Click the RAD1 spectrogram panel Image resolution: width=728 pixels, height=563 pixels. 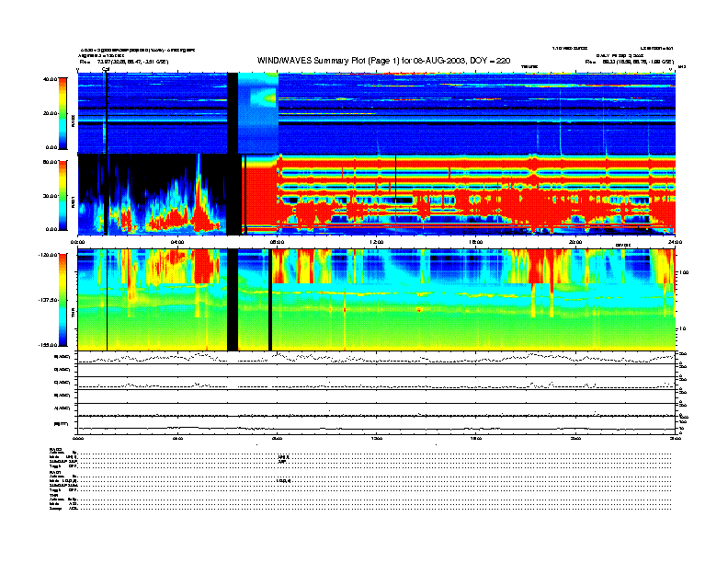377,195
